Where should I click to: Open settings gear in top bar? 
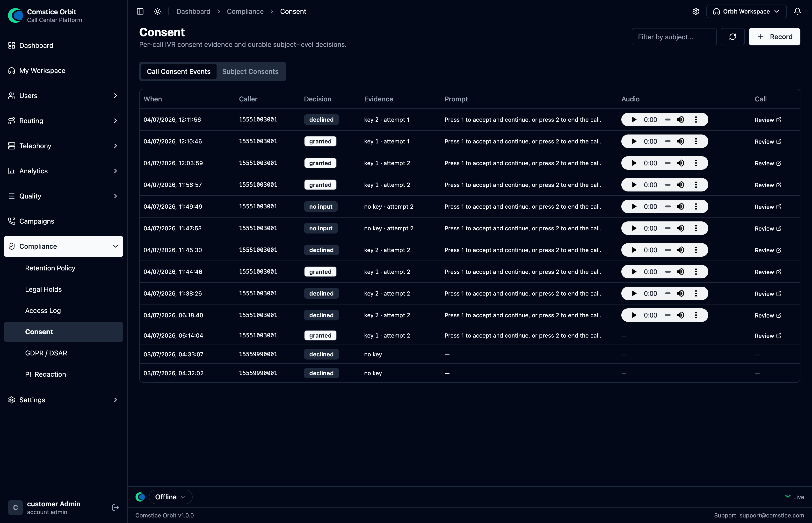696,12
